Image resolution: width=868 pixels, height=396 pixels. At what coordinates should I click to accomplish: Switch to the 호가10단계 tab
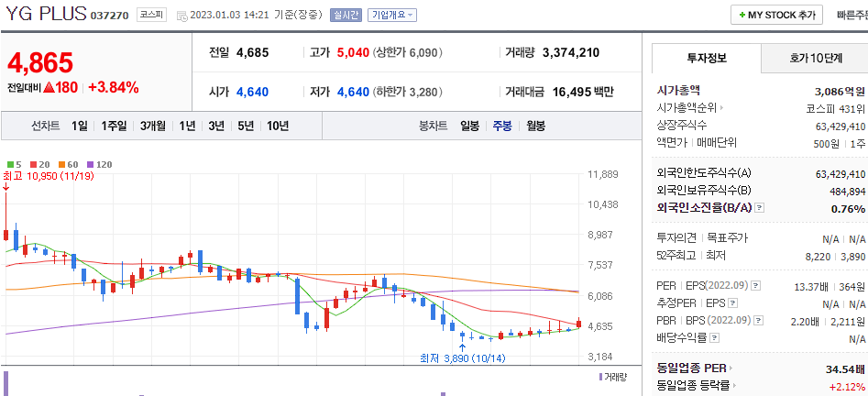815,58
